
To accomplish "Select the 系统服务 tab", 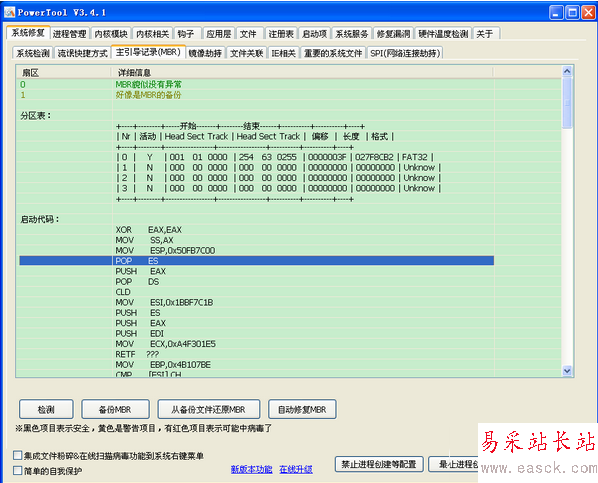I will (352, 34).
